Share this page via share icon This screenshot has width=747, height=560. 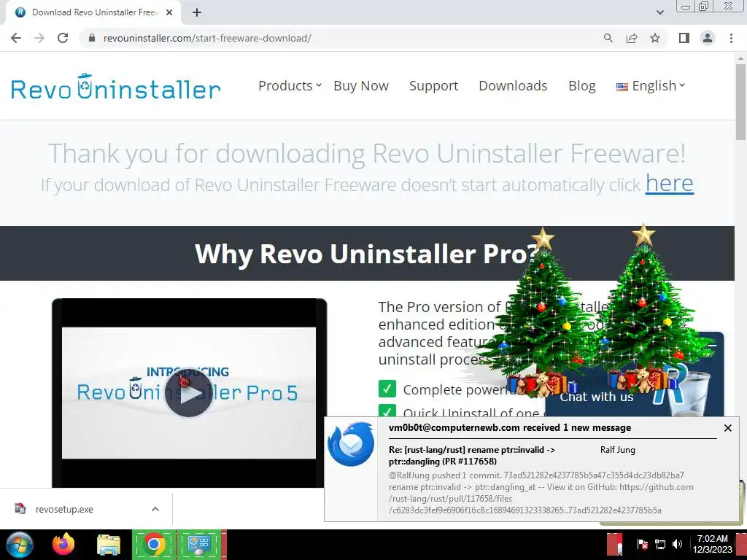click(x=632, y=38)
